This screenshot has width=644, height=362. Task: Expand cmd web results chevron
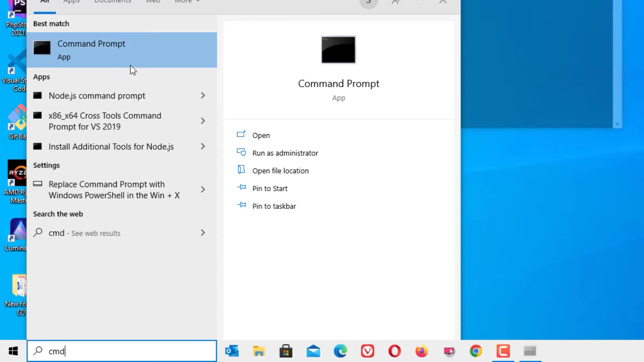203,233
